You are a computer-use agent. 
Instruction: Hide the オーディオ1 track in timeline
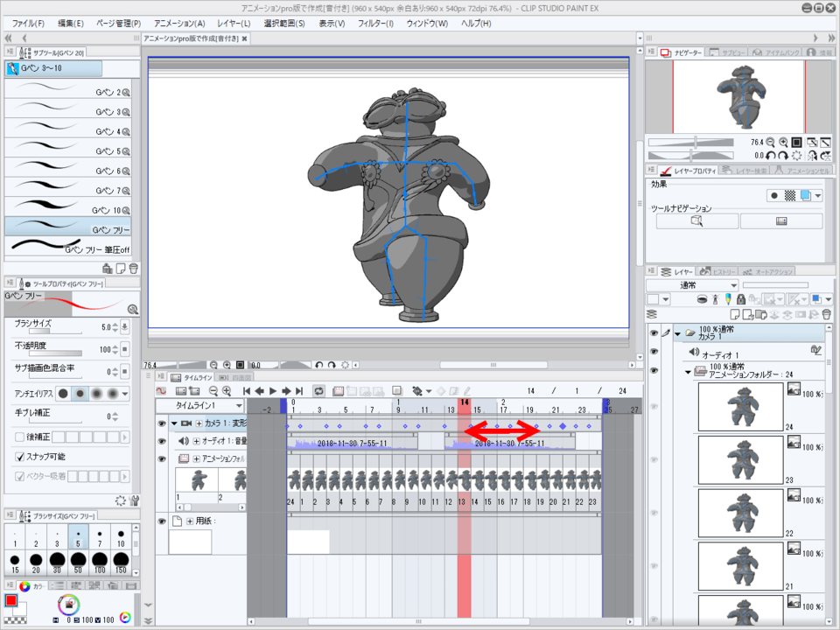(162, 441)
